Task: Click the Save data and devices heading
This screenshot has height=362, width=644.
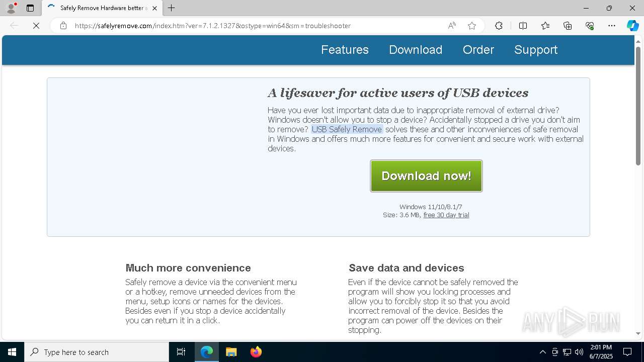Action: pyautogui.click(x=407, y=268)
